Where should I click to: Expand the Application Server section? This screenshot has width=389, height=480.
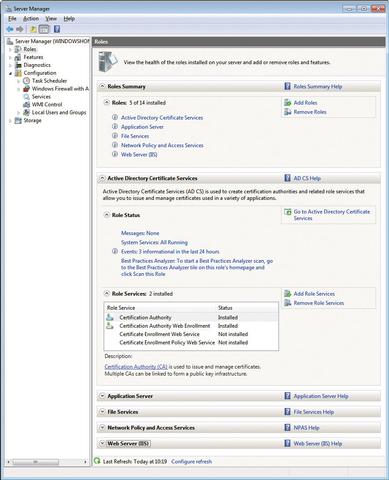pos(102,396)
